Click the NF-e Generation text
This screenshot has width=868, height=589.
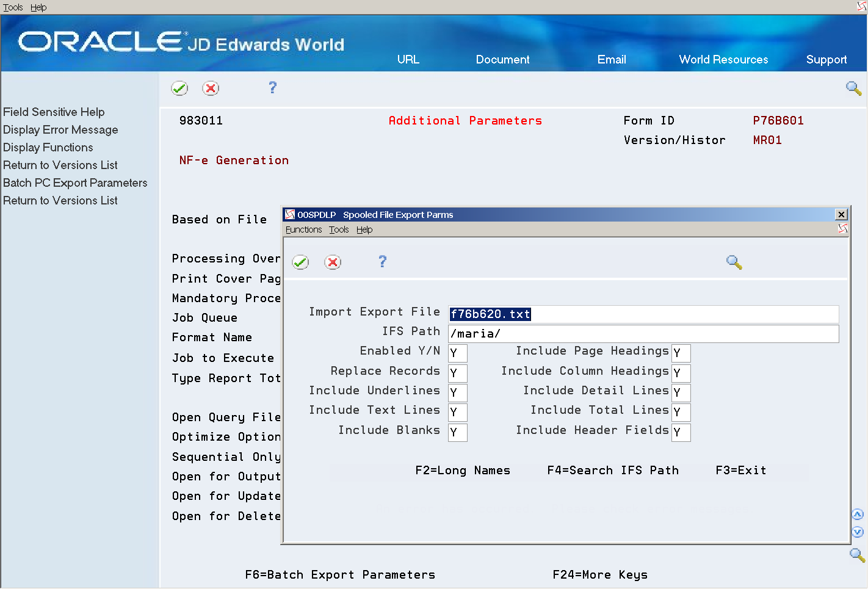[234, 160]
